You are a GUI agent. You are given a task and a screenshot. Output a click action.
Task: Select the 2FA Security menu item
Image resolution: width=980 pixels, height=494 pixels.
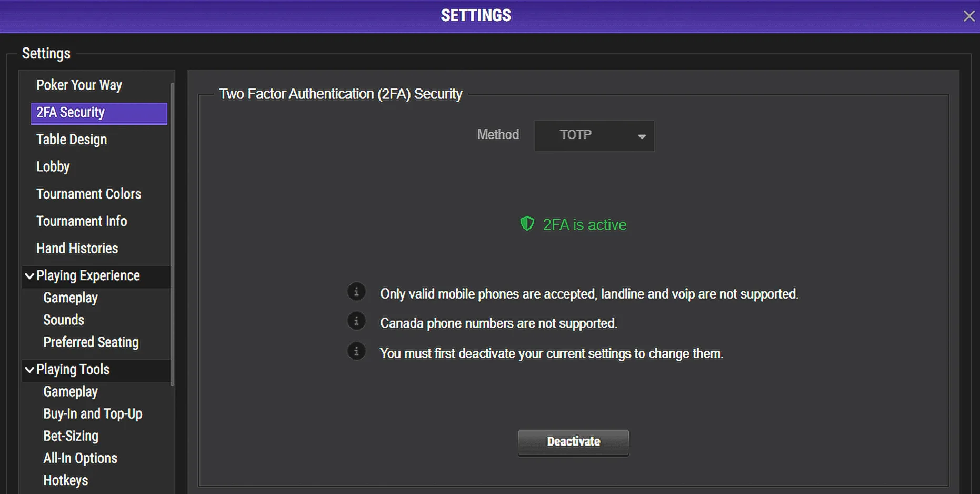pos(99,113)
